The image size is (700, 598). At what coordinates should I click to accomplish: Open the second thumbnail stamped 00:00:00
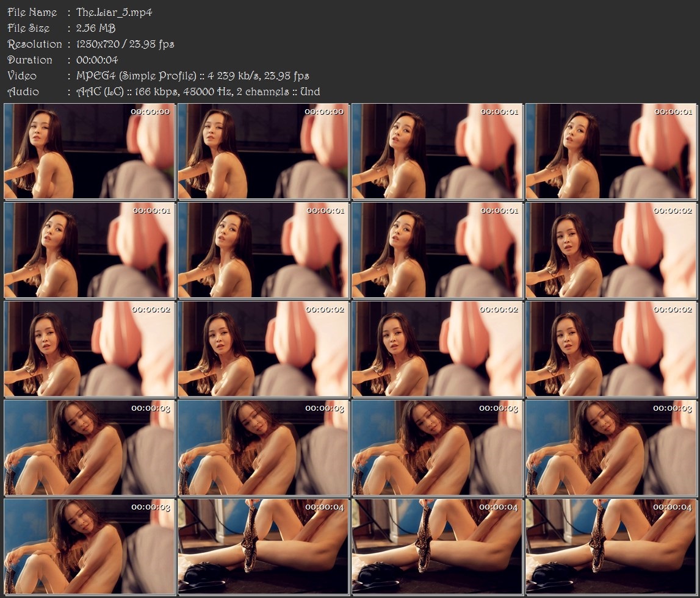pyautogui.click(x=263, y=151)
